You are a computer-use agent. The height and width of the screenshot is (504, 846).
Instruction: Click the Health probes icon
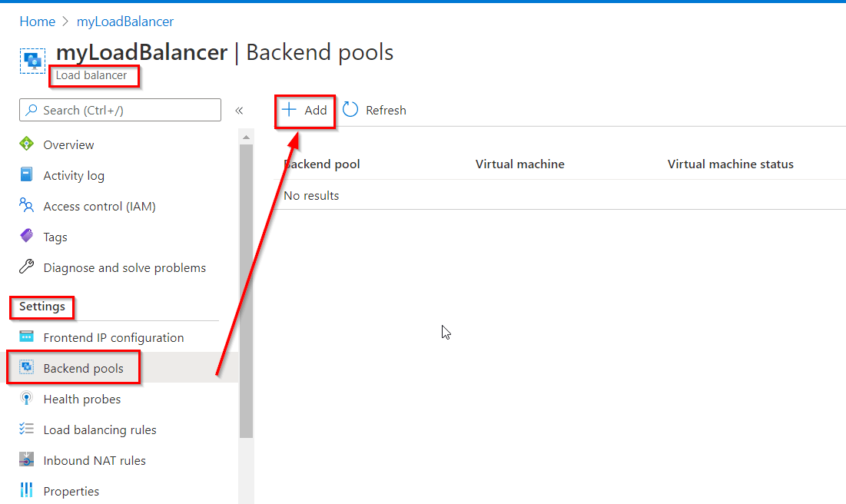27,399
